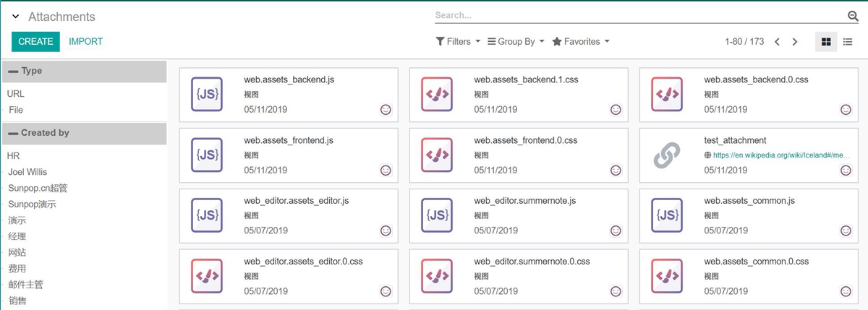Screen dimensions: 868x310
Task: Filter by URL type
Action: [x=16, y=94]
